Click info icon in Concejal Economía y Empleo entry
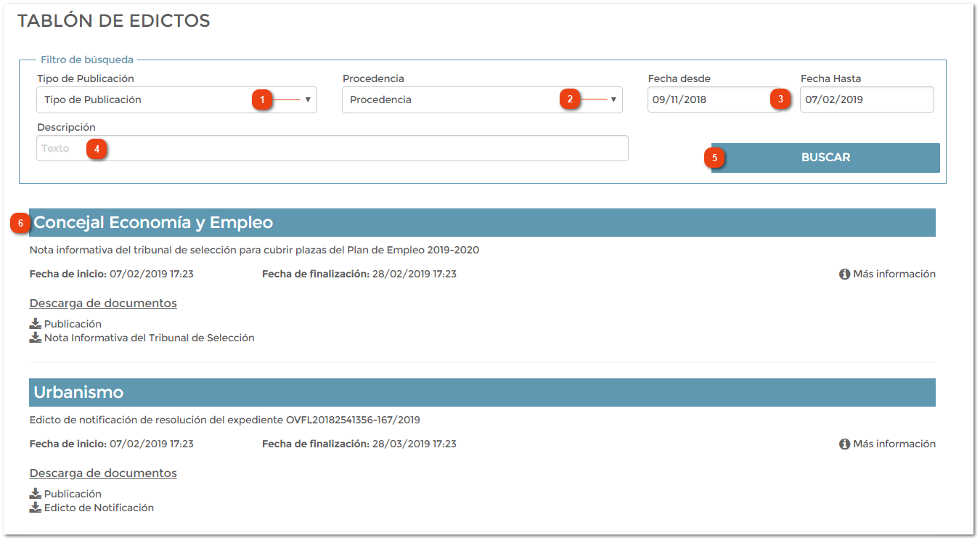Image resolution: width=980 pixels, height=541 pixels. click(x=844, y=274)
